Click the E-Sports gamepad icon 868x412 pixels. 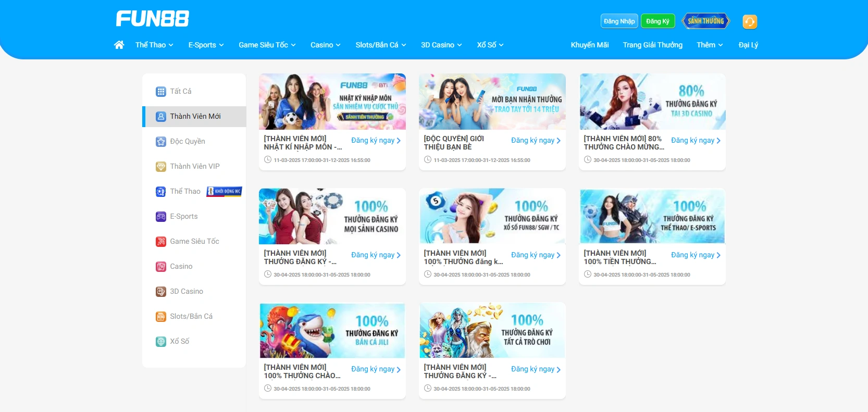pyautogui.click(x=161, y=217)
